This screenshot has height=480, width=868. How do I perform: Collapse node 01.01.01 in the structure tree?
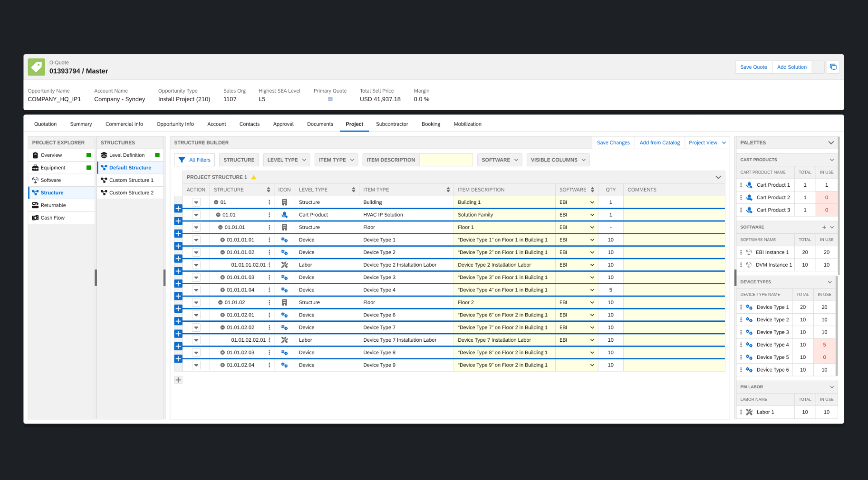tap(221, 227)
